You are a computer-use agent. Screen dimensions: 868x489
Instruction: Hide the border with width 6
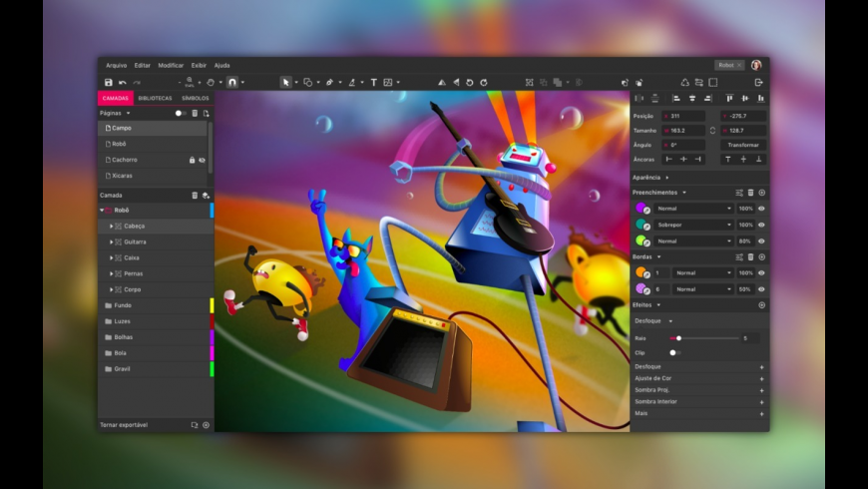(761, 289)
